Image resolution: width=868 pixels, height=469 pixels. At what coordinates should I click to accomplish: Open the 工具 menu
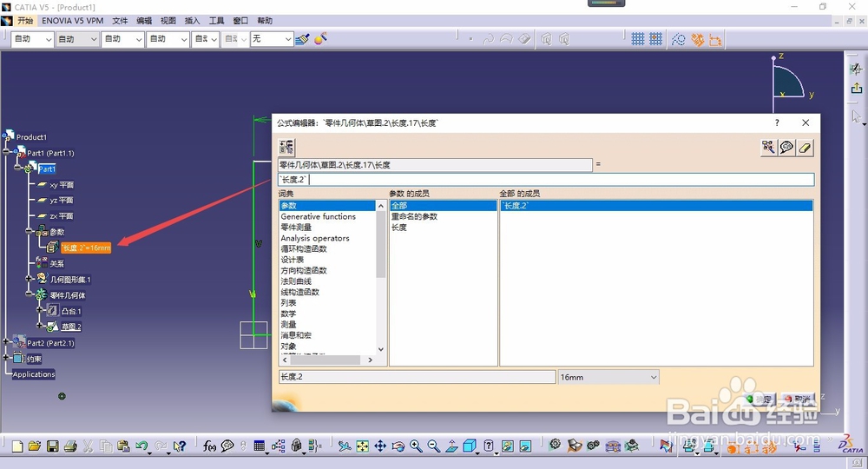pyautogui.click(x=216, y=21)
